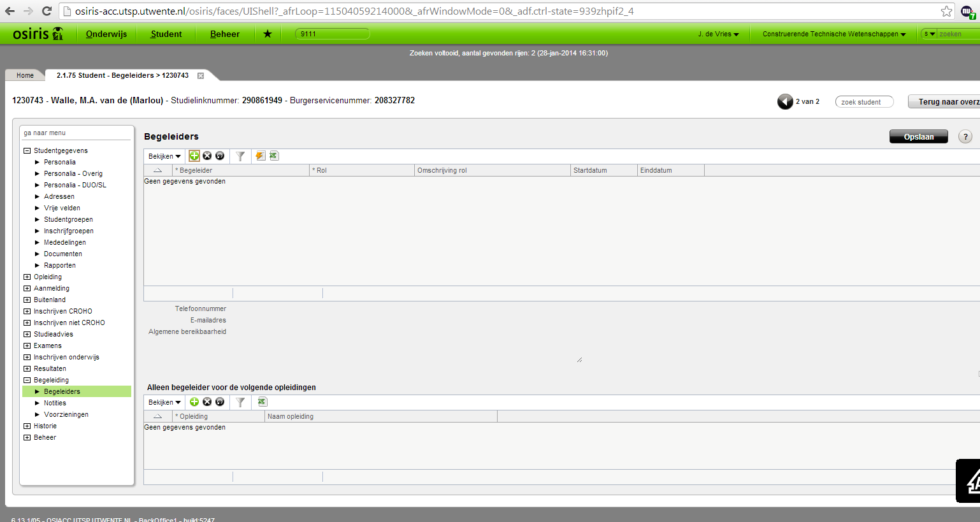
Task: Collapse Studentgegevens tree node
Action: [27, 151]
